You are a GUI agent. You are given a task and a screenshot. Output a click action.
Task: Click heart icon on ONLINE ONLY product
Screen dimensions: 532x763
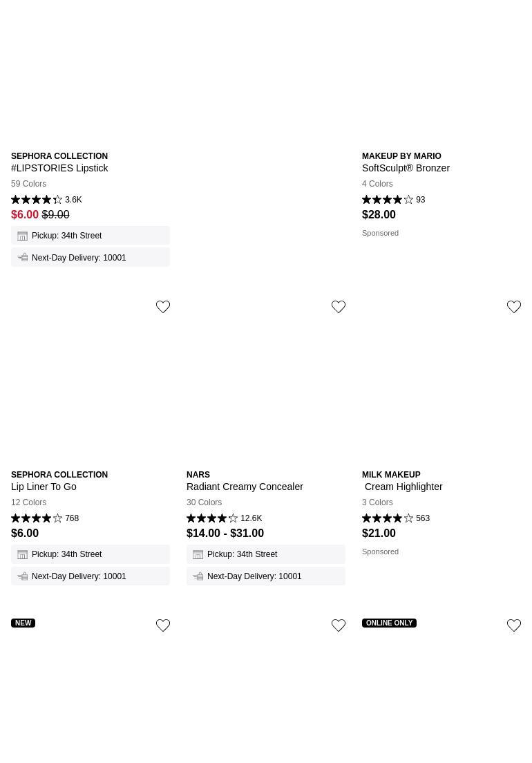tap(514, 625)
